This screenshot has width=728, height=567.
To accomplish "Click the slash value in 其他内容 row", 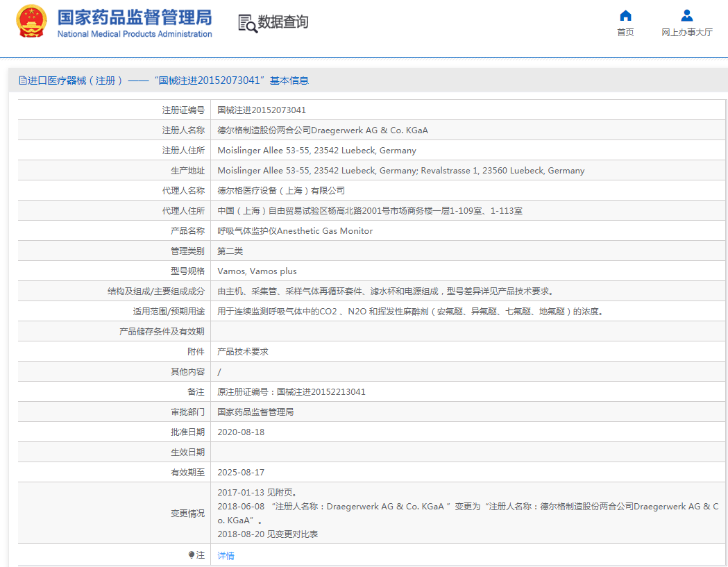I will pyautogui.click(x=219, y=372).
